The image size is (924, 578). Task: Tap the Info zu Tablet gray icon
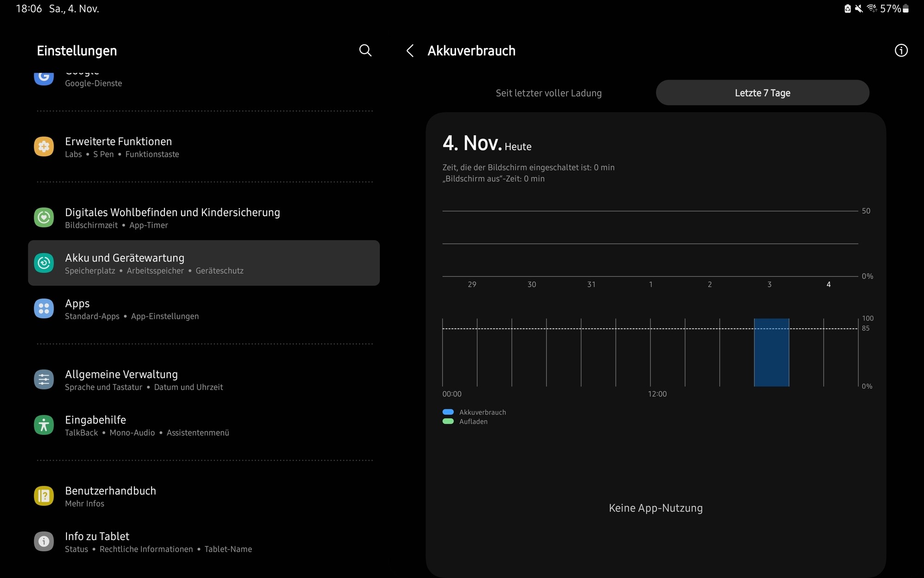click(x=44, y=541)
